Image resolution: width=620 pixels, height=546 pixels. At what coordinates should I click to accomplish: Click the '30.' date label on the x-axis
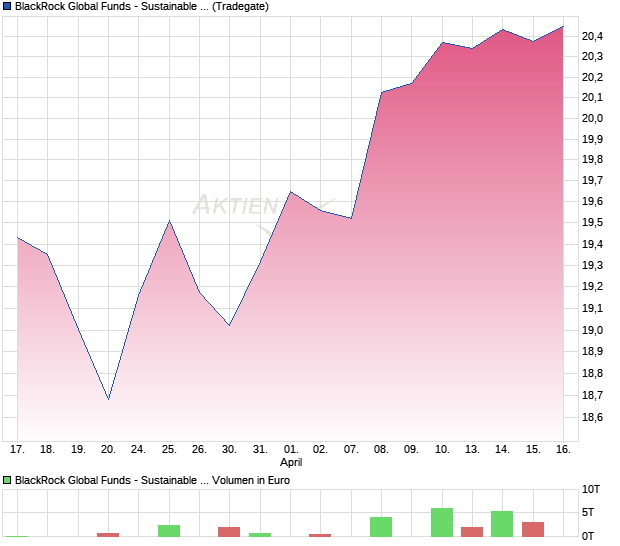(x=229, y=450)
